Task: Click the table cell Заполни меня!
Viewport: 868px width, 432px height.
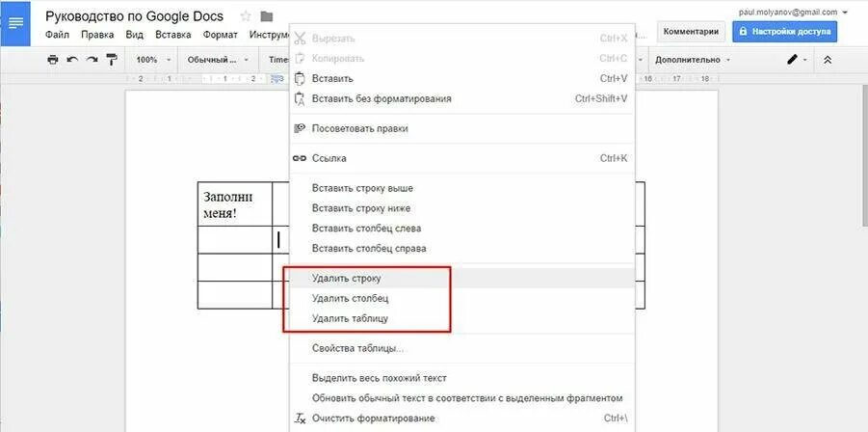Action: coord(235,204)
